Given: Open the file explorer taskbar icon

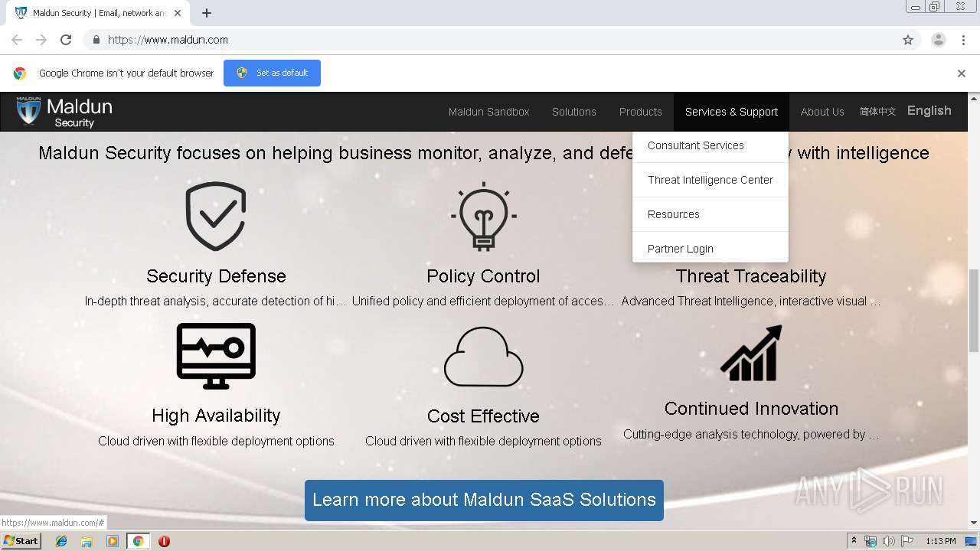Looking at the screenshot, I should 87,541.
